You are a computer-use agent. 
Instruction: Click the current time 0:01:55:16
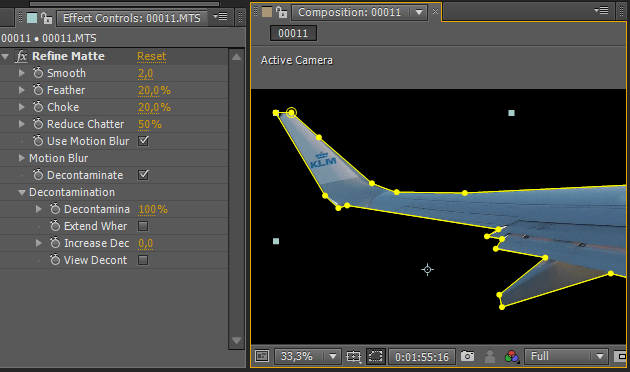click(x=422, y=357)
